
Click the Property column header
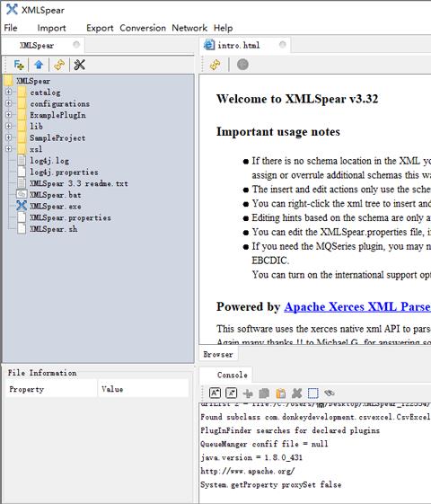[x=51, y=389]
